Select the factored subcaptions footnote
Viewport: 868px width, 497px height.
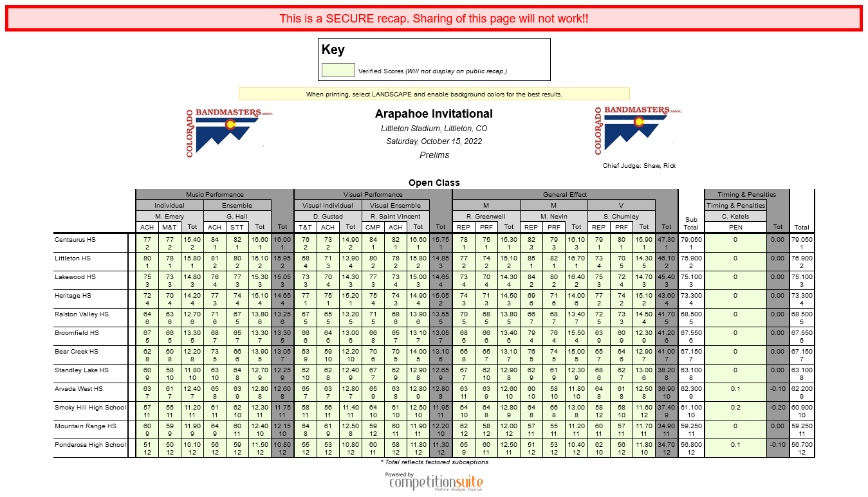pyautogui.click(x=434, y=462)
